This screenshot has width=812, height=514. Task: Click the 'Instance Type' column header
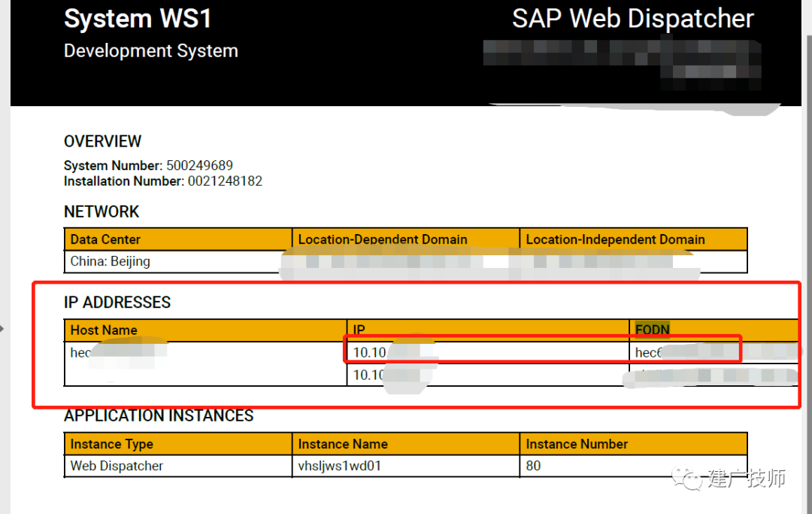178,444
